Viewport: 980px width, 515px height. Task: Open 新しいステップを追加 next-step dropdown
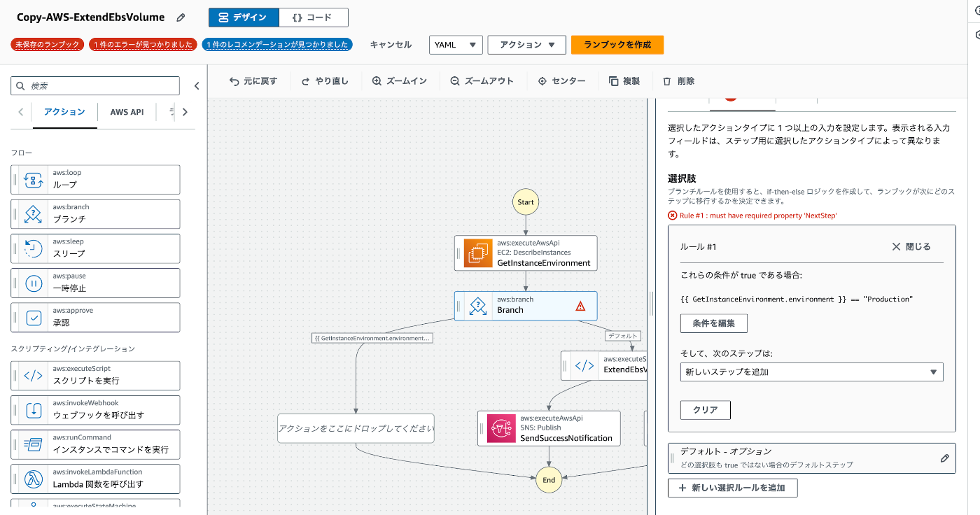click(x=812, y=372)
